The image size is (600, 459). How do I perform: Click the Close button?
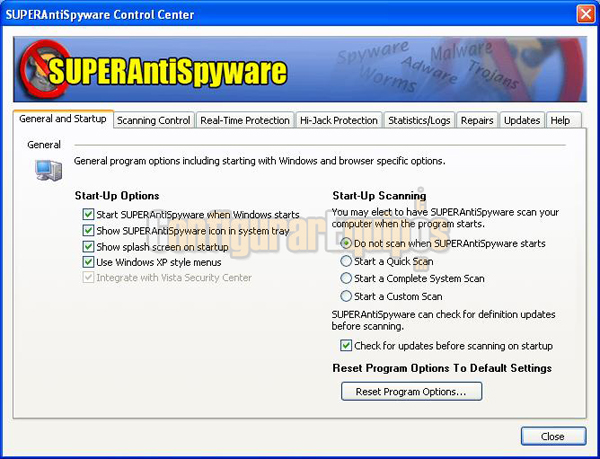(553, 436)
